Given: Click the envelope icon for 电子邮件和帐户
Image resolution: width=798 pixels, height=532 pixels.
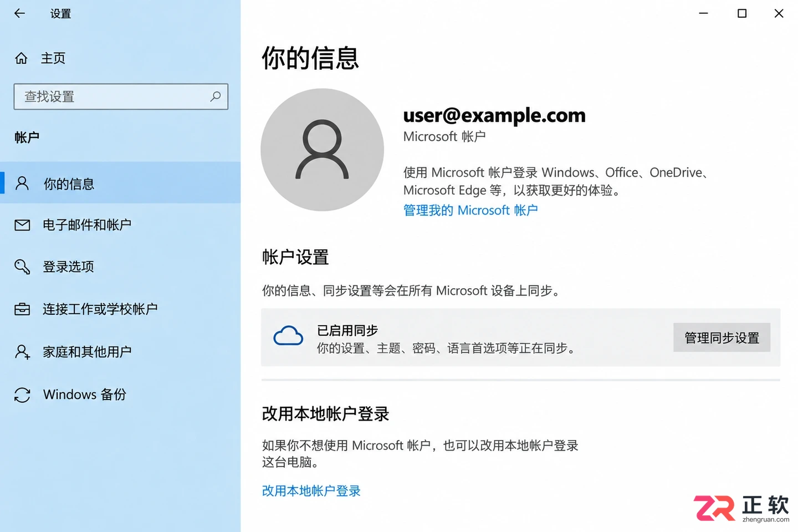Looking at the screenshot, I should pos(22,225).
